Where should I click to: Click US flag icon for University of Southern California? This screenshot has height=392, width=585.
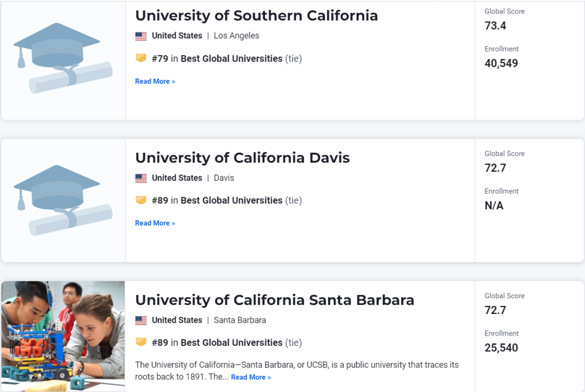[141, 36]
